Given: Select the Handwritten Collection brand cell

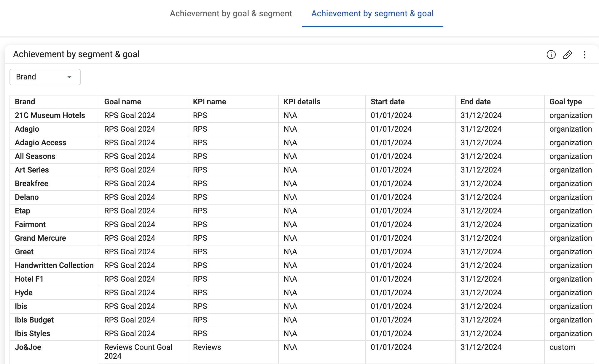Looking at the screenshot, I should [54, 266].
